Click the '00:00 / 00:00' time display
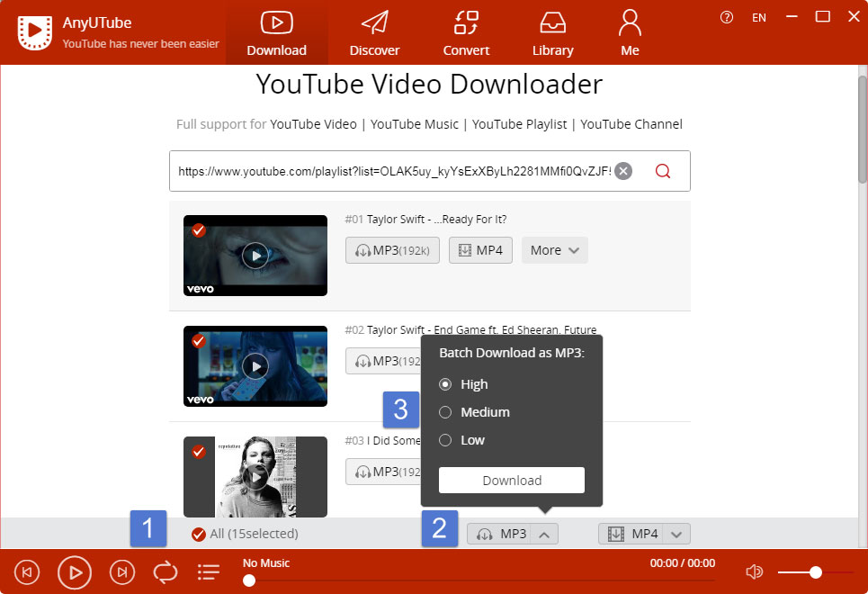 pos(683,563)
